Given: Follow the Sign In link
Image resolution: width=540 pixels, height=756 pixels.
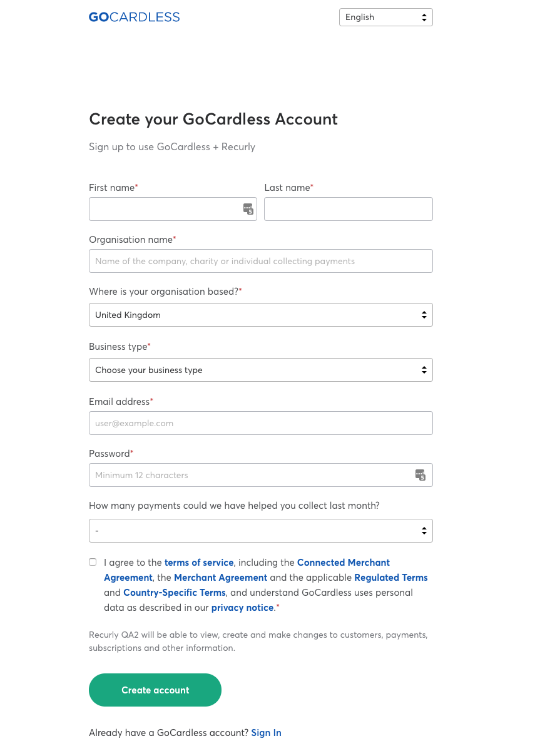Looking at the screenshot, I should 266,733.
